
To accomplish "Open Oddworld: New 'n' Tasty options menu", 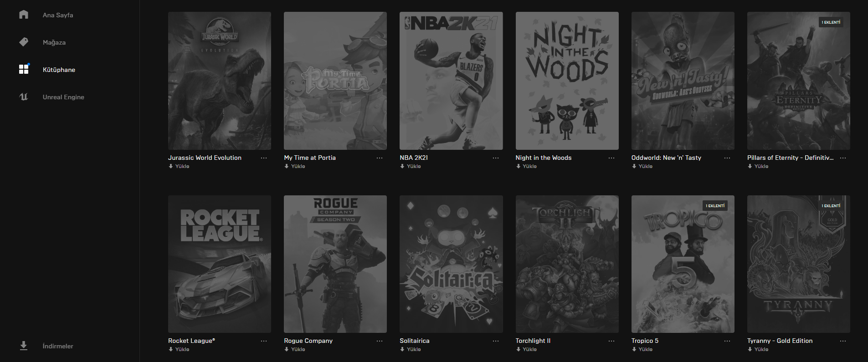I will (x=727, y=158).
